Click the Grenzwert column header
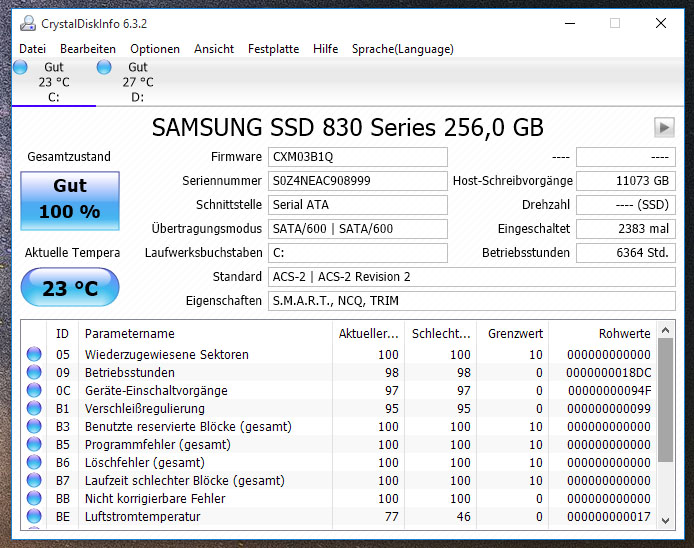This screenshot has width=694, height=548. (x=513, y=333)
